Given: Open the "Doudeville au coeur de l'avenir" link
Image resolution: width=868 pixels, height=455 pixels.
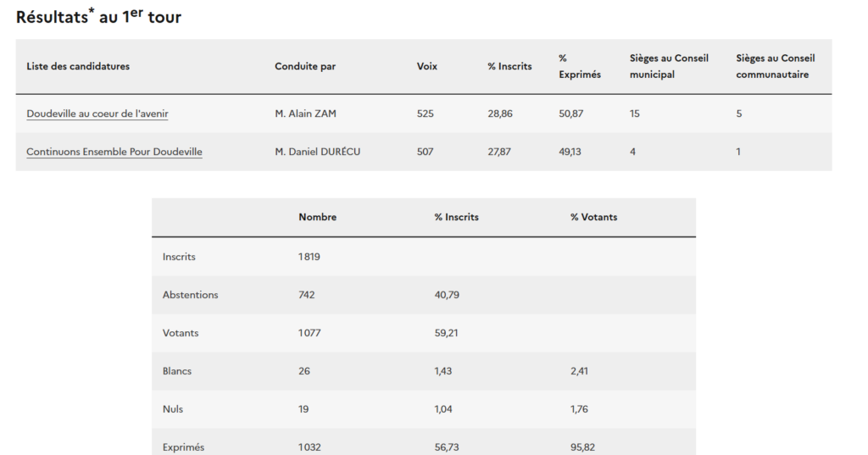Looking at the screenshot, I should (103, 114).
